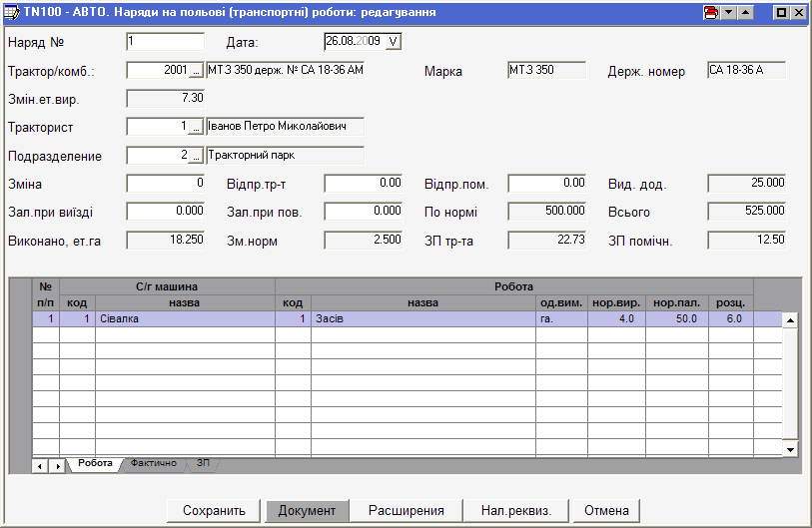Switch to the Фактично tab
The width and height of the screenshot is (812, 528).
tap(153, 464)
